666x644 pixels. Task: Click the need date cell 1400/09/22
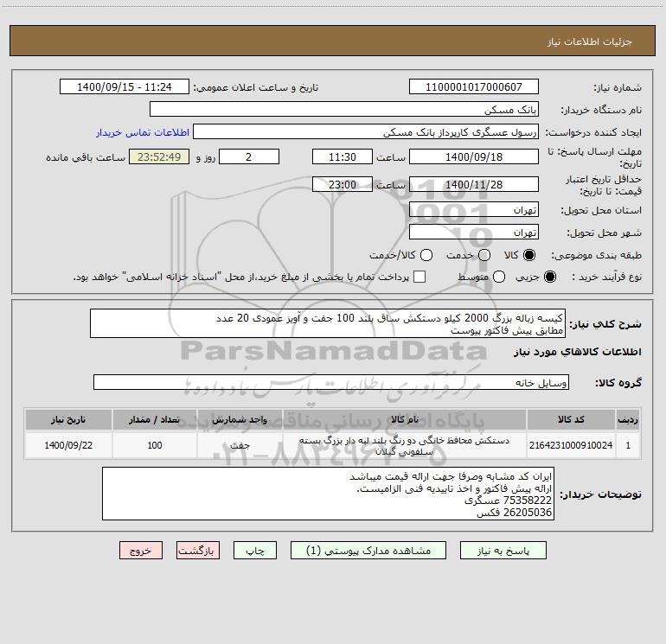pos(68,445)
